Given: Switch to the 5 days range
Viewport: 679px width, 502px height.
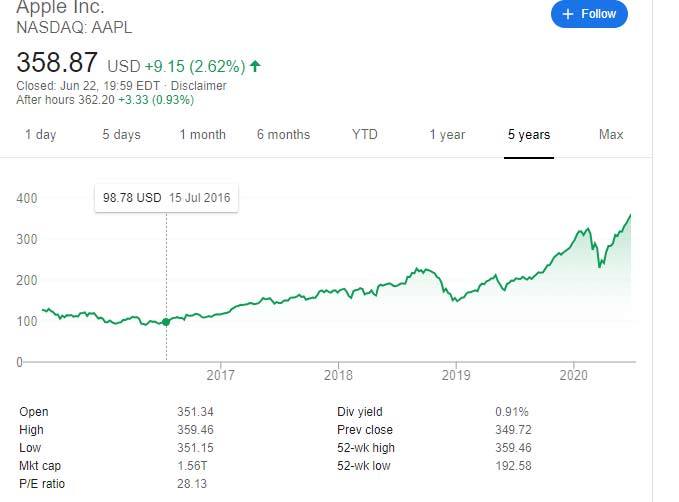Looking at the screenshot, I should (x=121, y=135).
